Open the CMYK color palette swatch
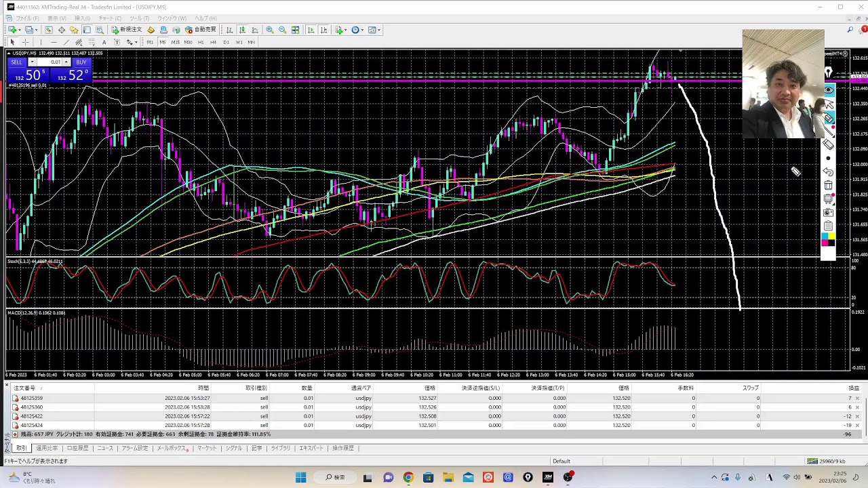Viewport: 868px width, 488px height. point(828,239)
